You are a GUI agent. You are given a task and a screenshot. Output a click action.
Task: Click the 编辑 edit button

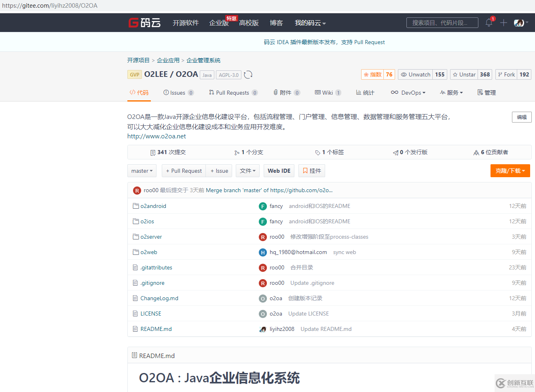click(x=522, y=117)
